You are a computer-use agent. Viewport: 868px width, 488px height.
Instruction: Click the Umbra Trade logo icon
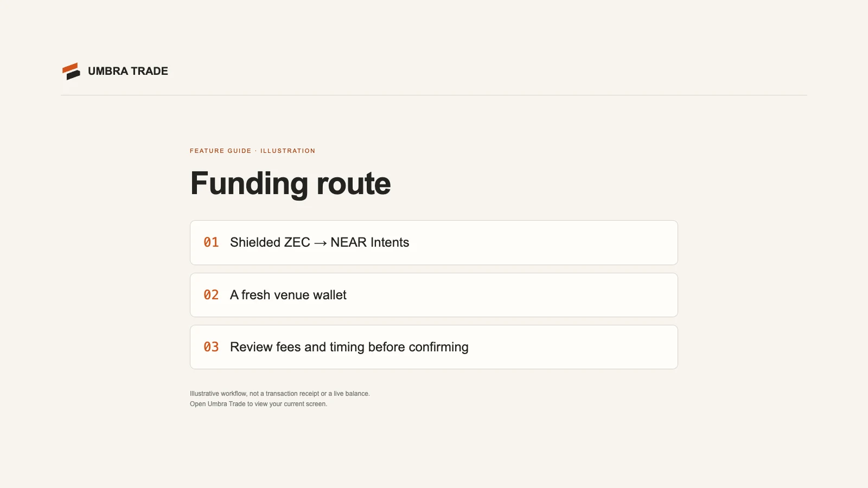(71, 71)
